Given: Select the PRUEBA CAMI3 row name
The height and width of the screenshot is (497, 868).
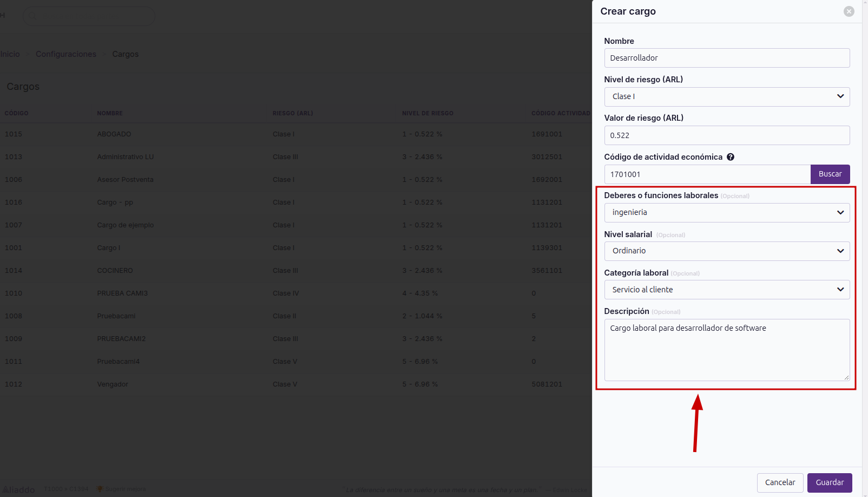Looking at the screenshot, I should coord(122,293).
